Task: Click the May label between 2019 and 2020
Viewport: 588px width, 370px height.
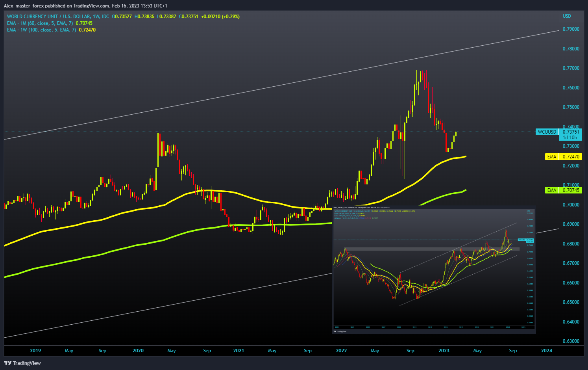Action: click(69, 351)
